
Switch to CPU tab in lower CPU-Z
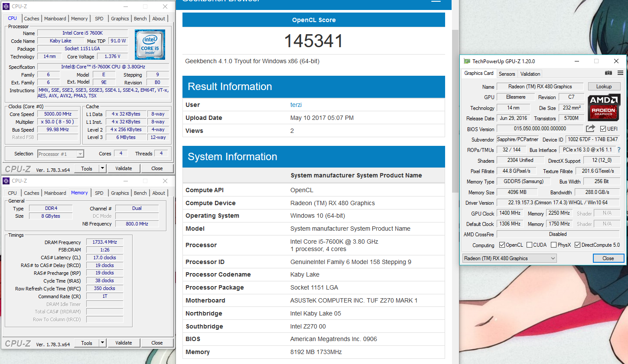12,193
